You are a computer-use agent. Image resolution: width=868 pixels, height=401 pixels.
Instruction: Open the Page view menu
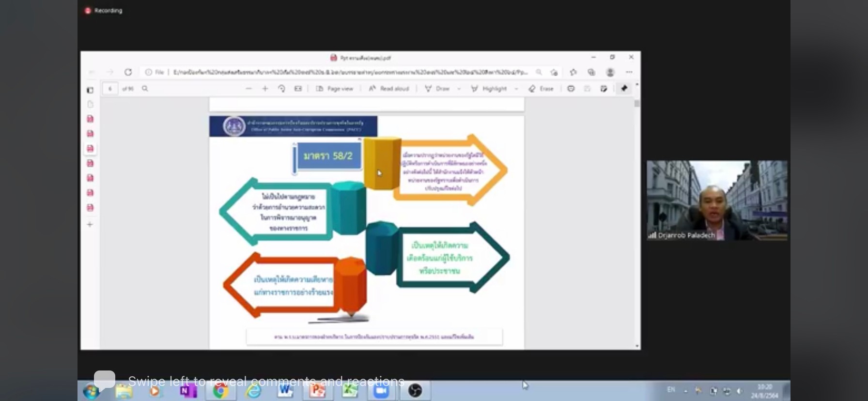pyautogui.click(x=335, y=89)
